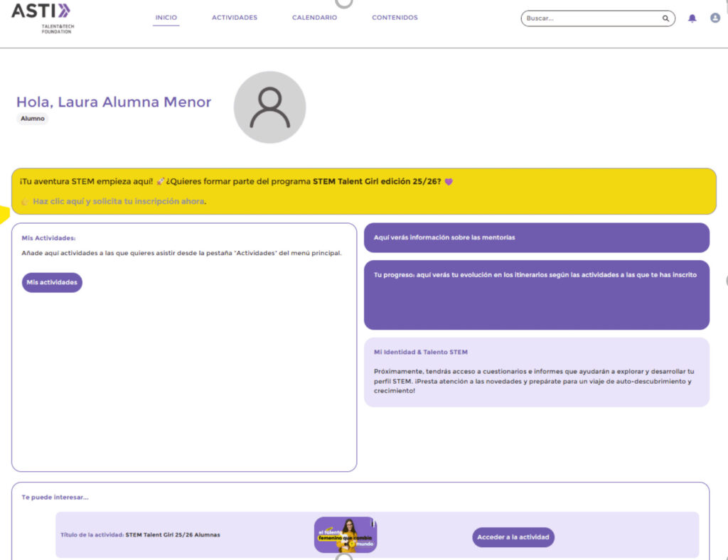Image resolution: width=728 pixels, height=560 pixels.
Task: Click the large profile picture placeholder
Action: click(269, 107)
